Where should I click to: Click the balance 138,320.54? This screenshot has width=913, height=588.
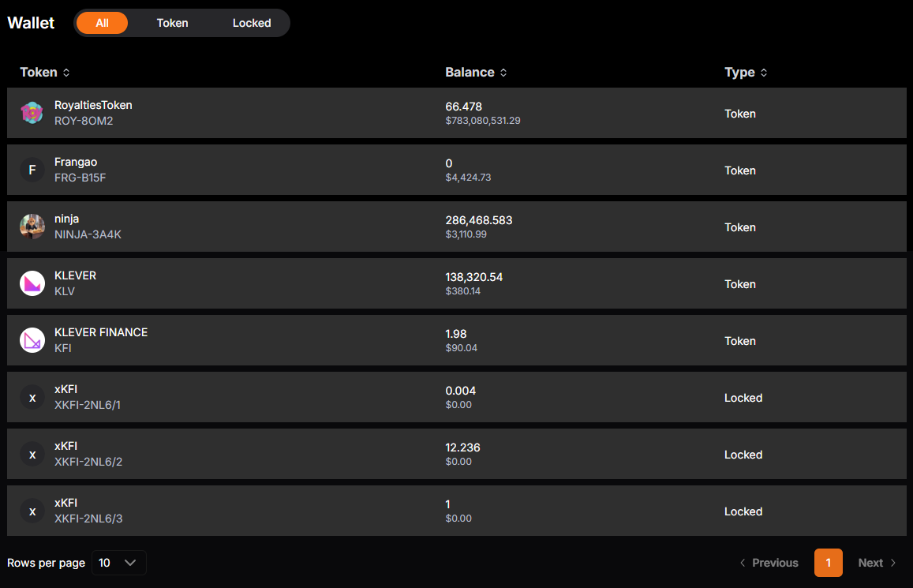[474, 277]
